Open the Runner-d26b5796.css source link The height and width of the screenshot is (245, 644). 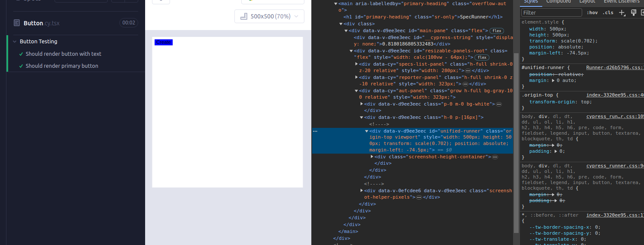(615, 68)
